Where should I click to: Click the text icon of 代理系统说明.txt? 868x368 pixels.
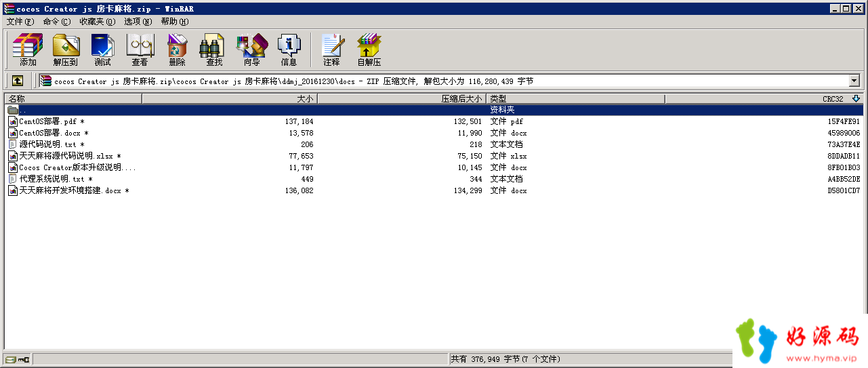coord(13,179)
